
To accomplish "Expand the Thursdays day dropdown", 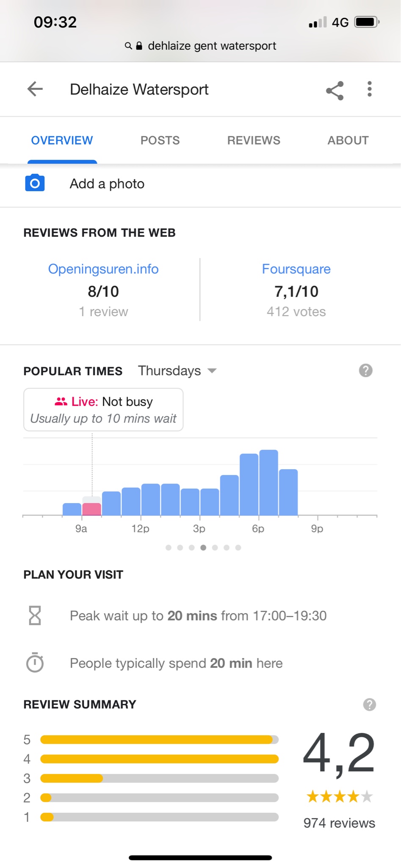I will point(177,370).
